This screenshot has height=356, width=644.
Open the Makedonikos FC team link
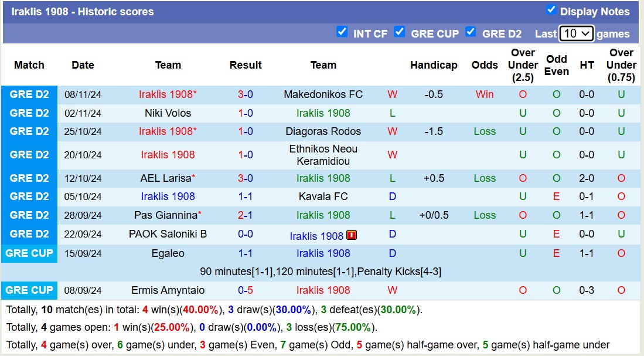tap(323, 94)
